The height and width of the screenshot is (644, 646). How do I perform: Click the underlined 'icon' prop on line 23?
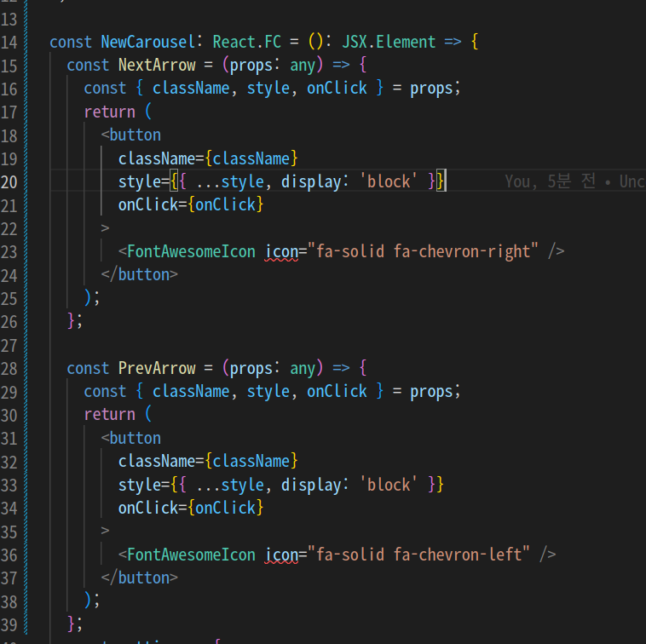(x=281, y=251)
